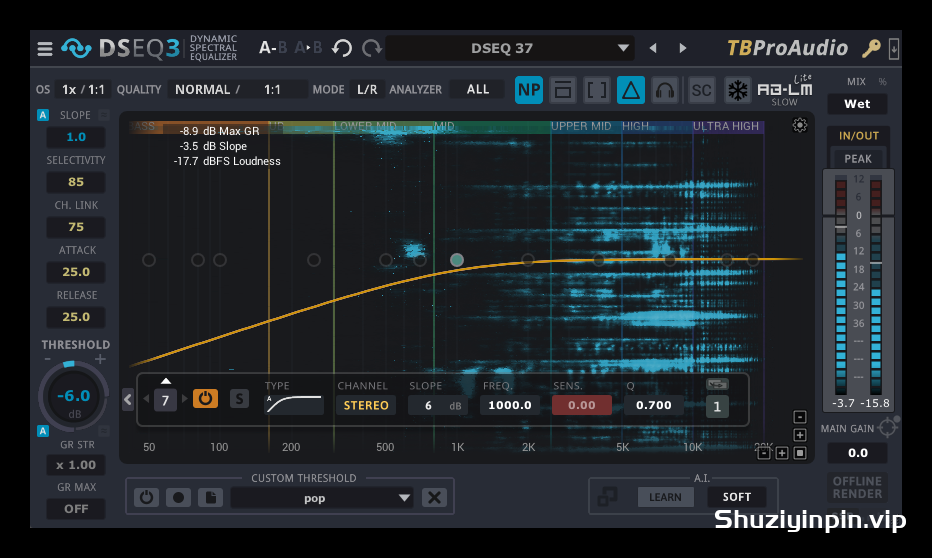
Task: Click the DSEQ3 wave logo
Action: pyautogui.click(x=76, y=48)
